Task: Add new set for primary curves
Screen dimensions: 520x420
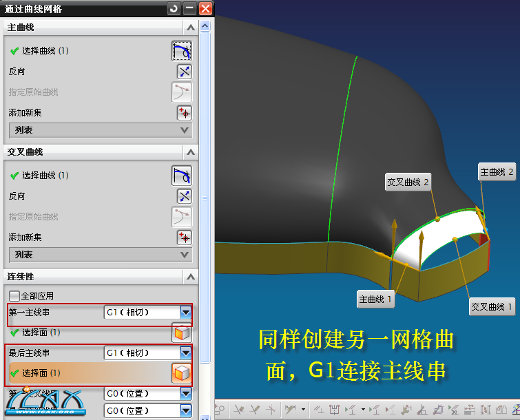Action: (185, 113)
